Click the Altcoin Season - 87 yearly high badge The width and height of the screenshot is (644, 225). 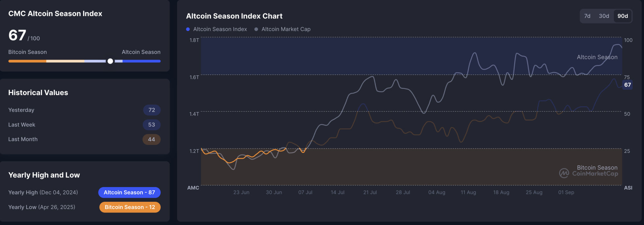130,192
